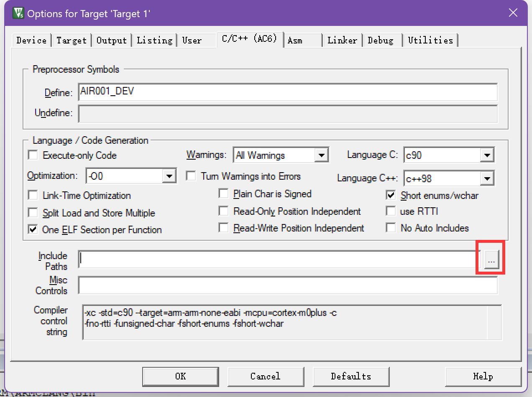The image size is (532, 397).
Task: Open the Optimization level dropdown
Action: 169,176
